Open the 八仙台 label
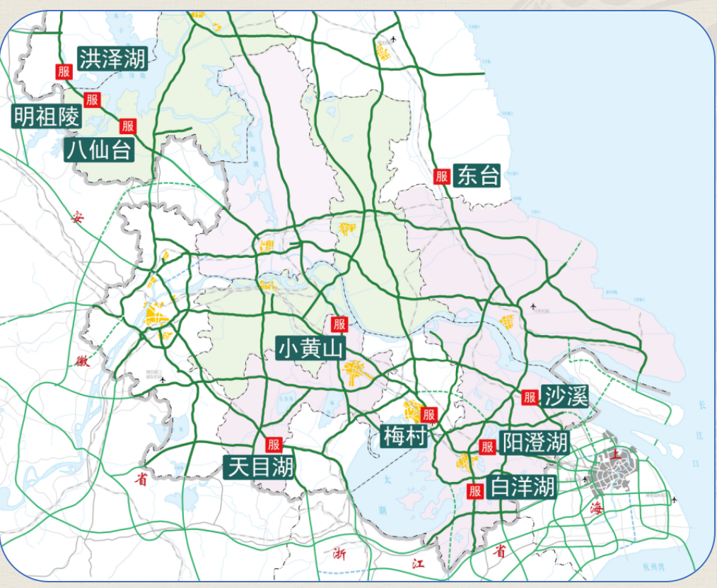 pyautogui.click(x=99, y=150)
